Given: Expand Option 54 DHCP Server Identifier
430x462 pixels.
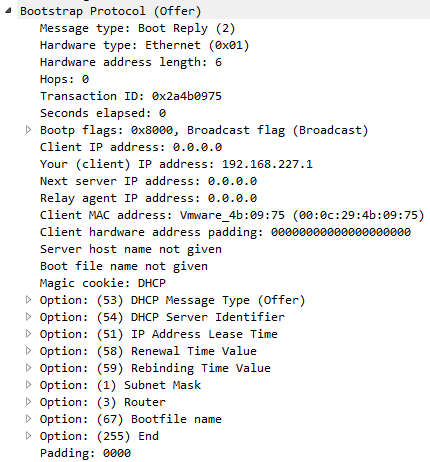Looking at the screenshot, I should pyautogui.click(x=29, y=317).
